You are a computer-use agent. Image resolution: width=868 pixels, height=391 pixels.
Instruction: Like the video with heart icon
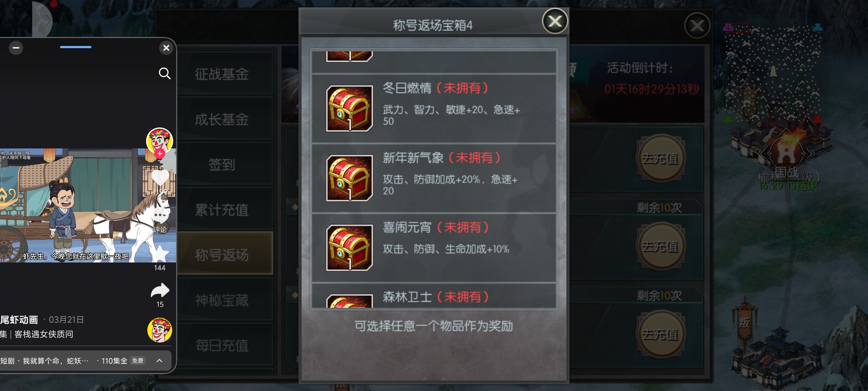pyautogui.click(x=160, y=177)
